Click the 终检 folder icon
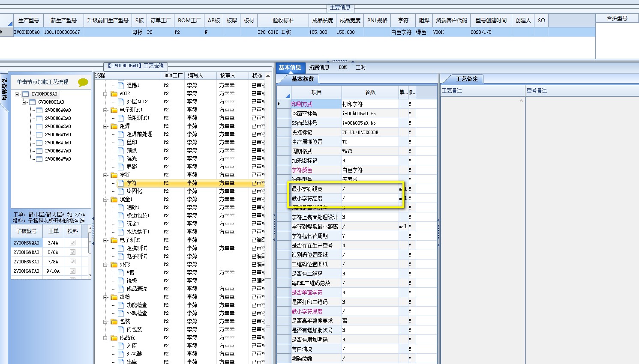This screenshot has height=364, width=639. pyautogui.click(x=114, y=297)
